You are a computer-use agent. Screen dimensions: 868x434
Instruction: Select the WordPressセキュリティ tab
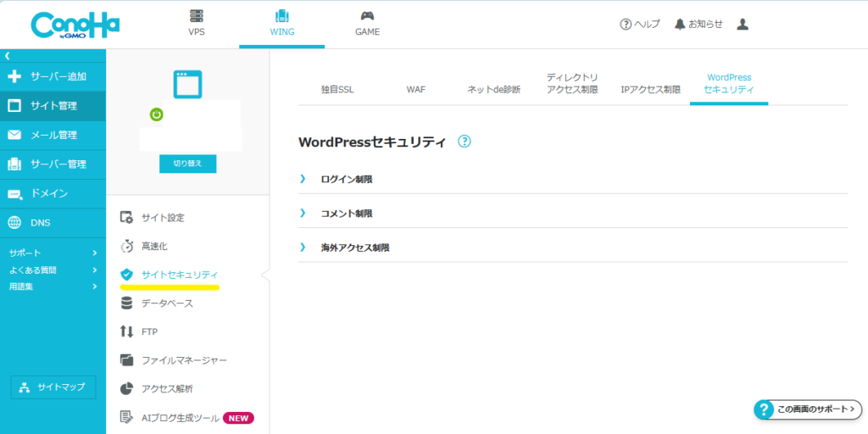(x=729, y=84)
